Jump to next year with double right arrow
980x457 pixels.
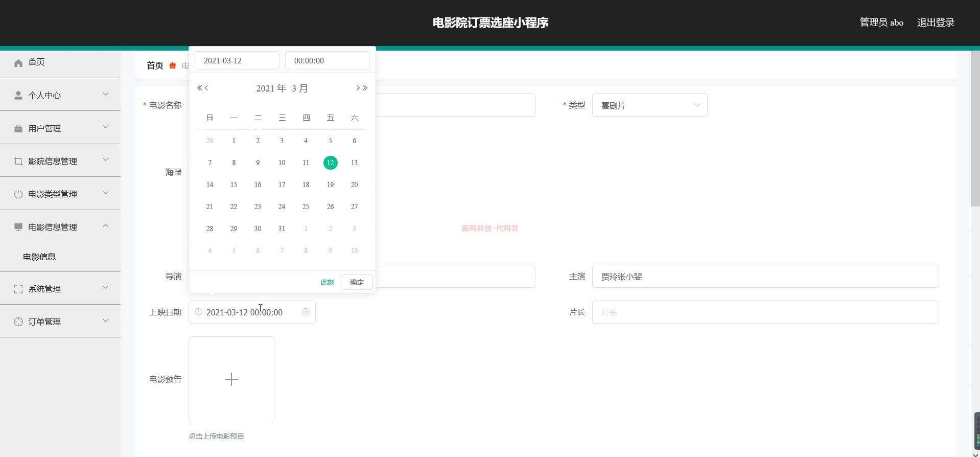coord(365,88)
